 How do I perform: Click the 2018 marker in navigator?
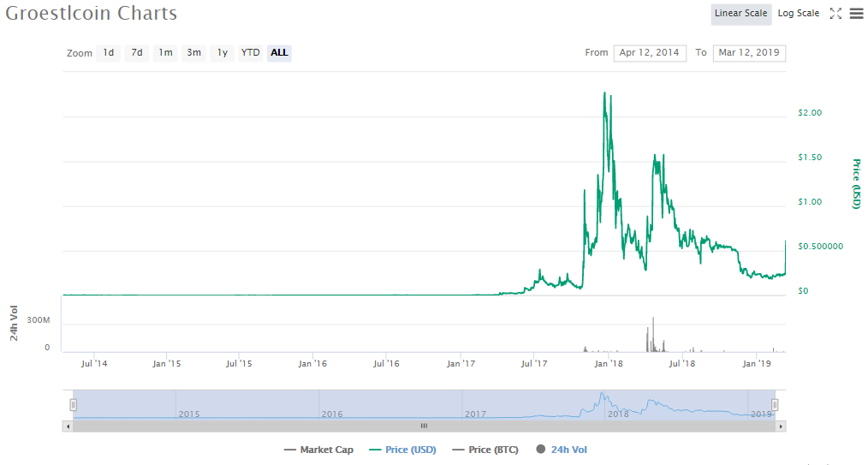coord(618,414)
